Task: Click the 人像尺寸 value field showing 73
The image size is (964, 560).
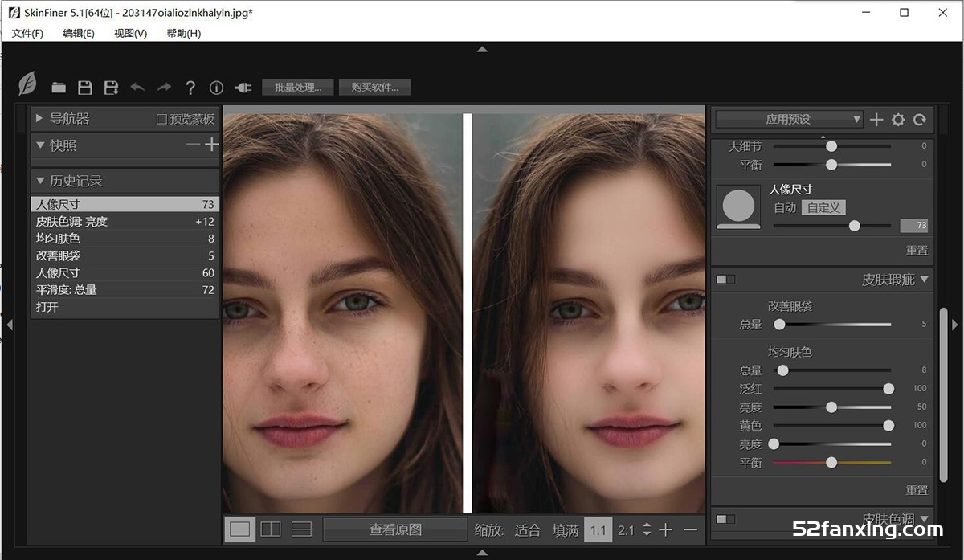Action: click(x=913, y=226)
